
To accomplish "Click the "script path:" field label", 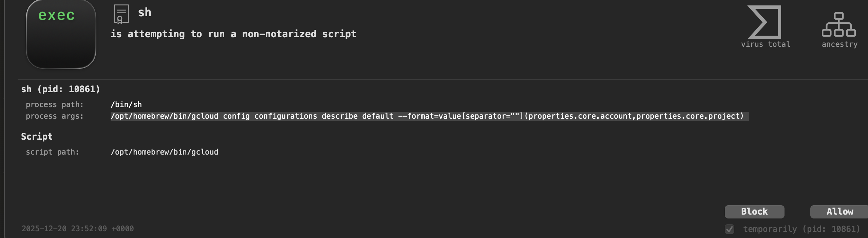I will pos(53,152).
